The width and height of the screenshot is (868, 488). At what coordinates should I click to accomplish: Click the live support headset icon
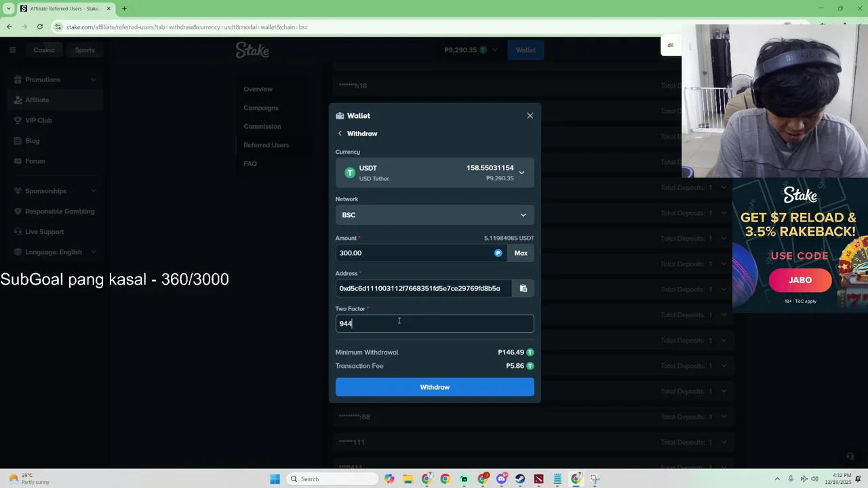[850, 457]
